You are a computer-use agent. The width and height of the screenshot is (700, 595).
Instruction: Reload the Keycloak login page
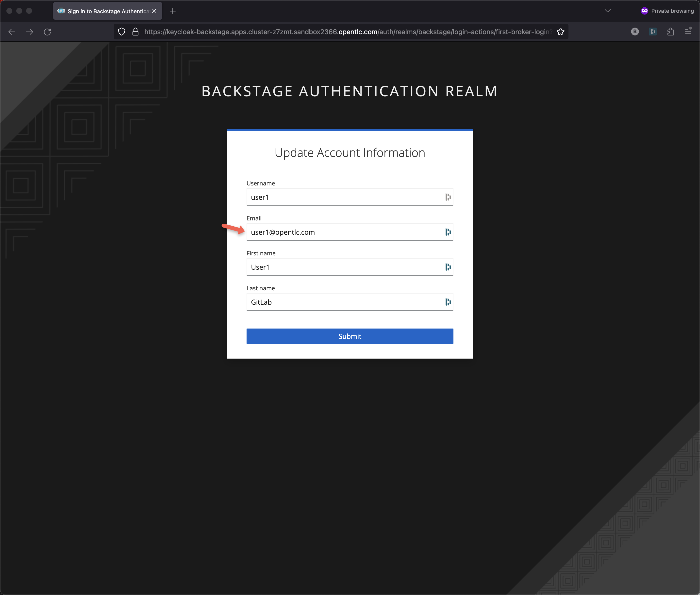tap(48, 32)
